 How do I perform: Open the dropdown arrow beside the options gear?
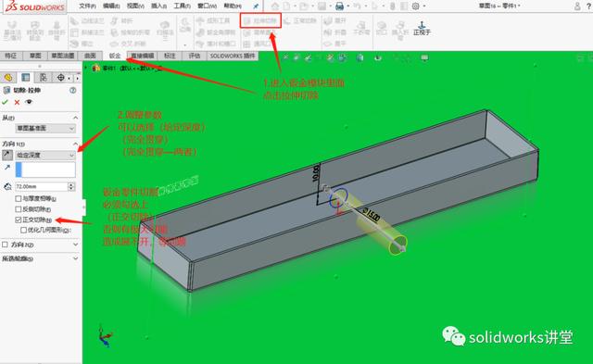click(424, 6)
